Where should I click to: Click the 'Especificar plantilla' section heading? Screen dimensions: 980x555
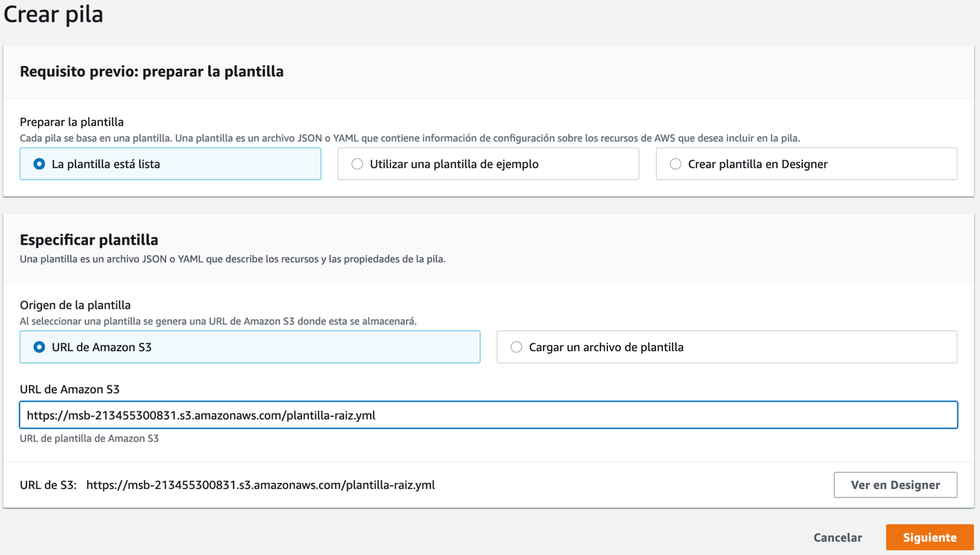[x=89, y=240]
